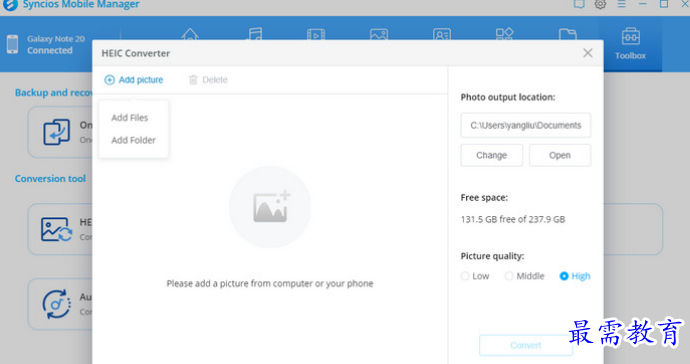Click the one-click backup icon behind the dialog
This screenshot has width=690, height=364.
click(56, 132)
